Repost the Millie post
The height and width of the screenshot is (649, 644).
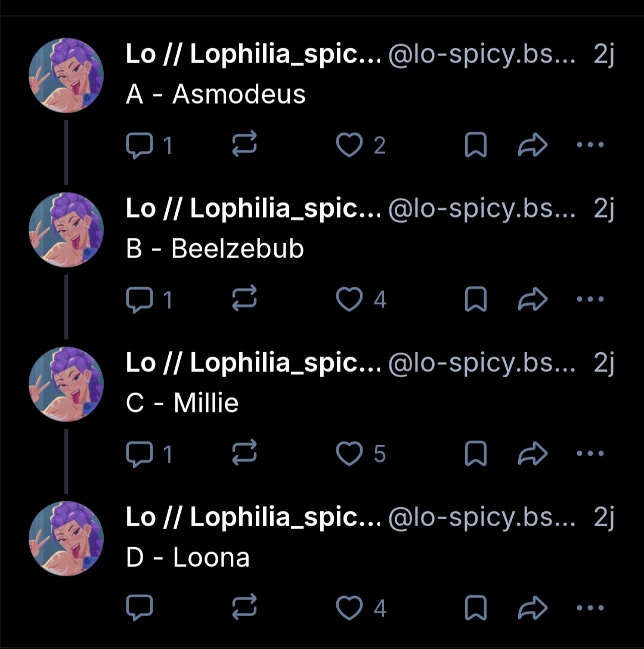tap(244, 454)
